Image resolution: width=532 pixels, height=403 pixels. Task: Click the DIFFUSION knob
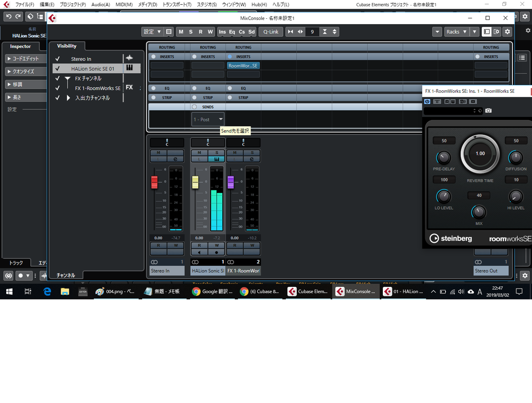516,158
